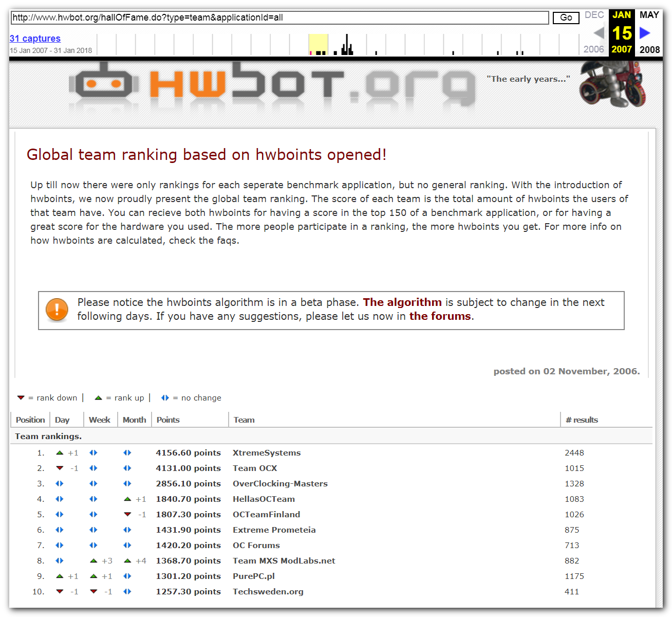Go to next capture with the blue right arrow
The height and width of the screenshot is (617, 672).
click(x=645, y=33)
